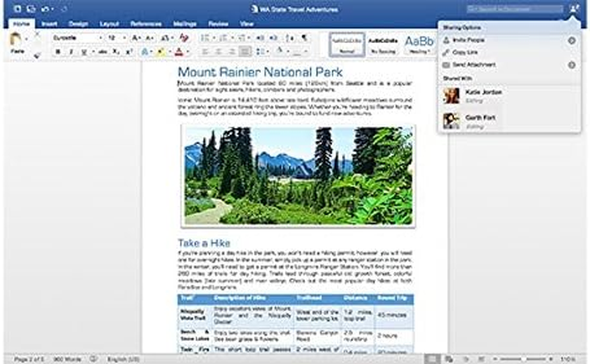Open the font color picker

coord(178,51)
